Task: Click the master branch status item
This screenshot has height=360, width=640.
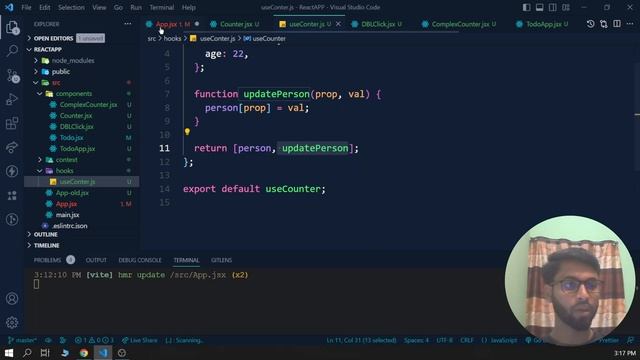Action: pyautogui.click(x=23, y=340)
